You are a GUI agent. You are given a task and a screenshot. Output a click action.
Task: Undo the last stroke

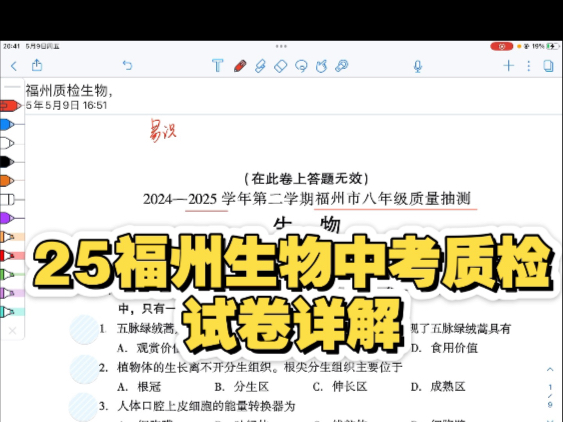click(x=127, y=65)
